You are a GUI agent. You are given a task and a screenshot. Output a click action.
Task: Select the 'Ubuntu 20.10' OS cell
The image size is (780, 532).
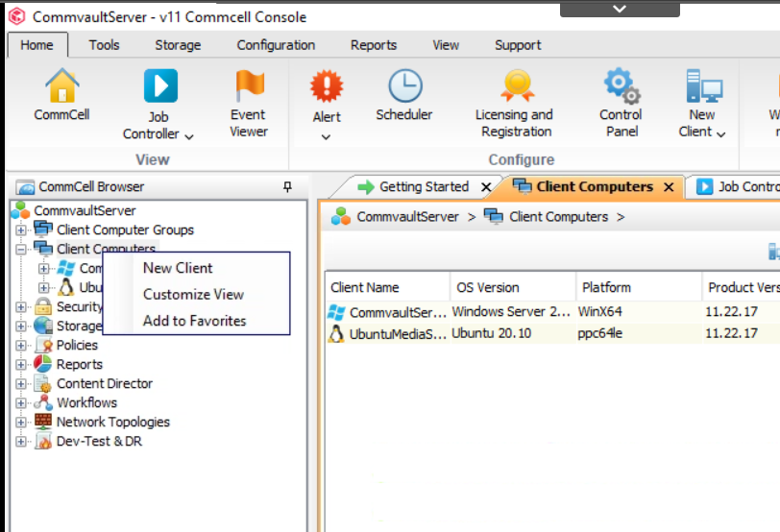click(x=513, y=333)
